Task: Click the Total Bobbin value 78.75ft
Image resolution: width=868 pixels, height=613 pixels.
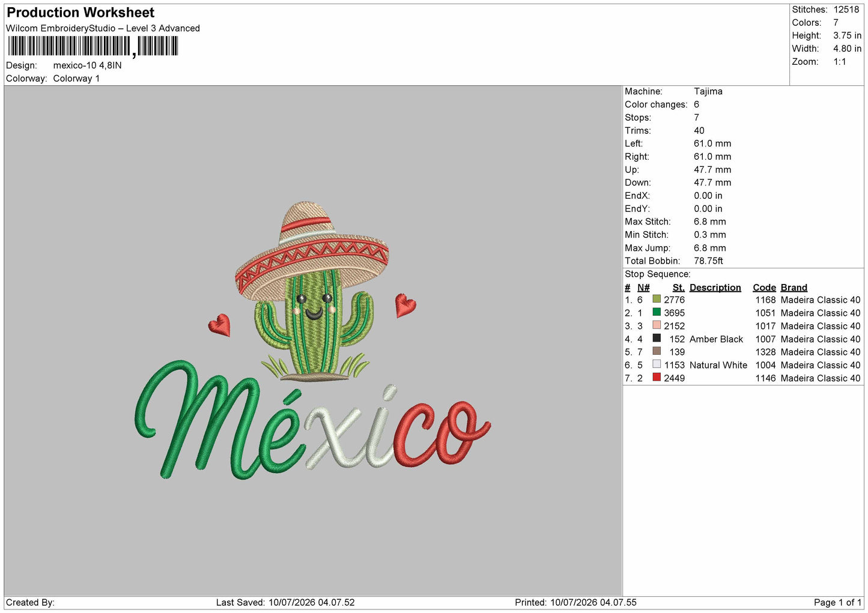Action: click(x=708, y=261)
